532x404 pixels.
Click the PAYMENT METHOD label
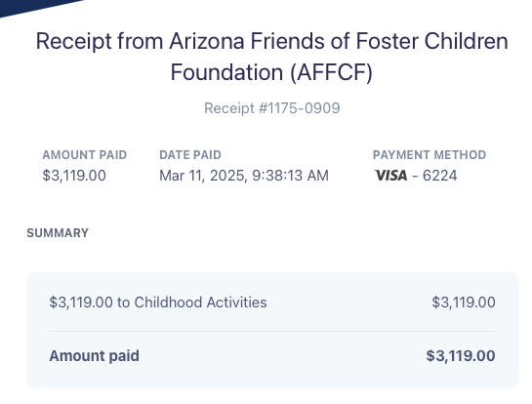tap(430, 155)
